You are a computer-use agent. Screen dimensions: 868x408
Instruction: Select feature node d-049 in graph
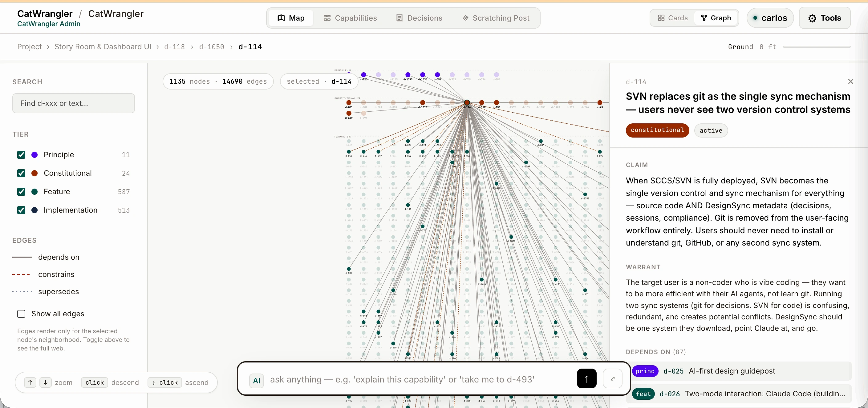[x=378, y=152]
